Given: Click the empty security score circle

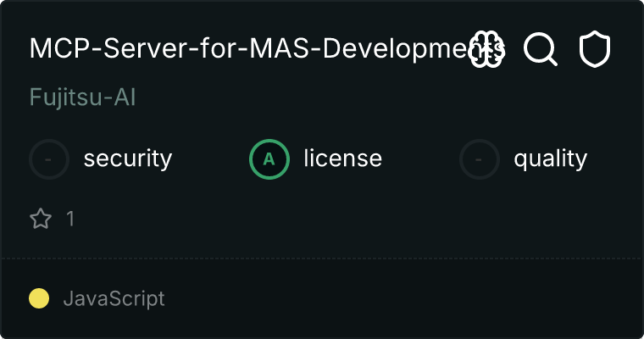Looking at the screenshot, I should click(49, 159).
